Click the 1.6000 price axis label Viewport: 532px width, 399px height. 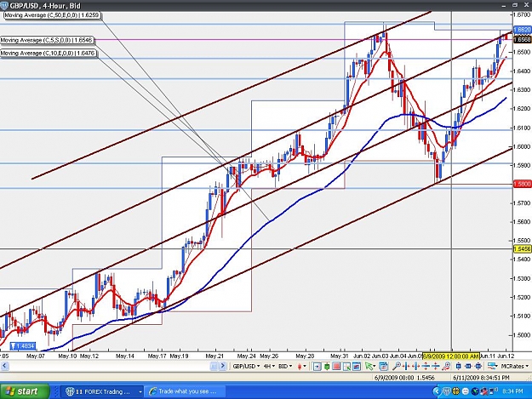tap(523, 146)
